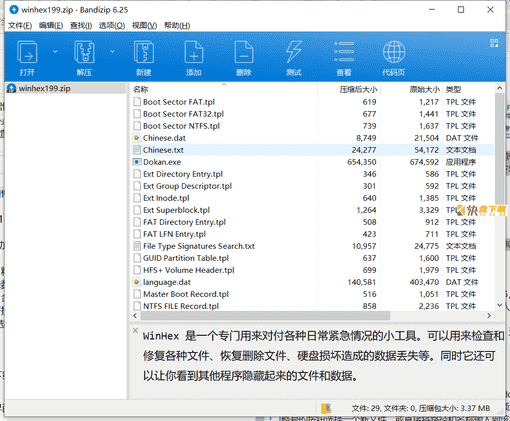Viewport: 510px width, 421px height.
Task: Select Ext Directory Entry.tpl
Action: [313, 174]
